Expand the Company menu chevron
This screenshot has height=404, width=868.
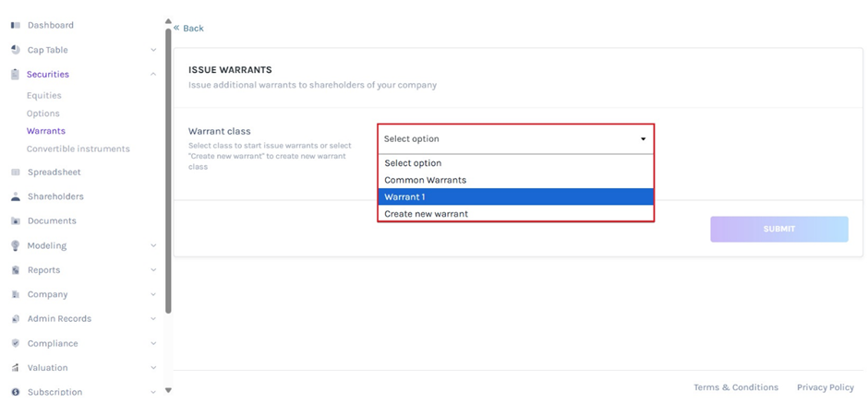coord(153,294)
